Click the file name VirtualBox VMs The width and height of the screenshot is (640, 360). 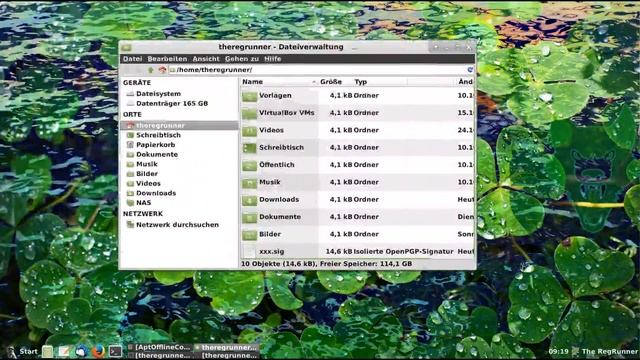(287, 113)
